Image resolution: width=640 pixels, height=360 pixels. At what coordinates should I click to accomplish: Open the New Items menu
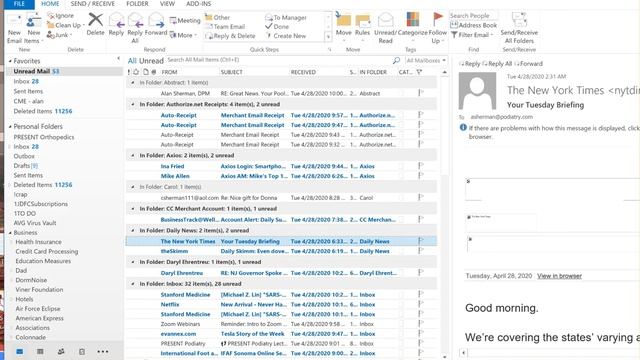pyautogui.click(x=33, y=28)
